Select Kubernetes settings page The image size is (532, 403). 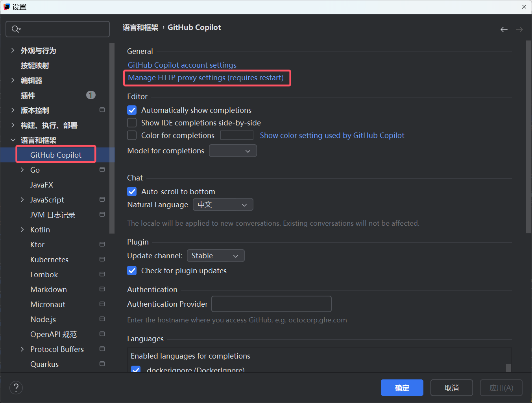click(x=50, y=259)
